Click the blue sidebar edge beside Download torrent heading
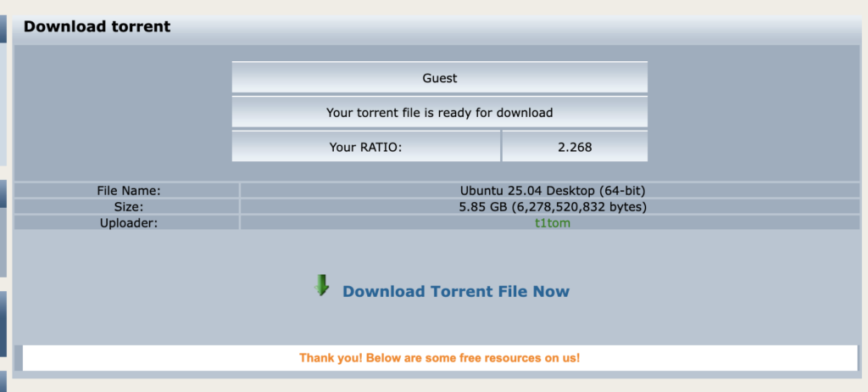Image resolution: width=868 pixels, height=392 pixels. click(x=3, y=30)
